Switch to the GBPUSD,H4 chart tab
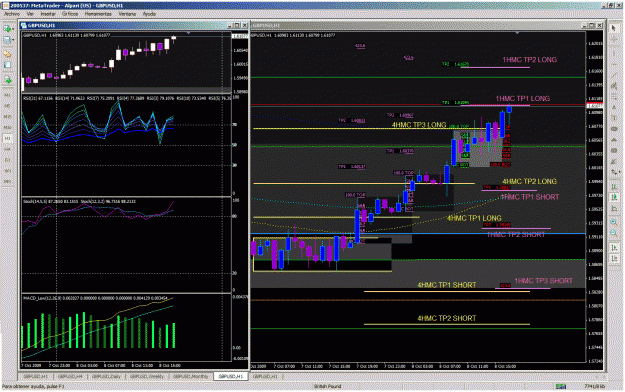Image resolution: width=625 pixels, height=392 pixels. click(70, 376)
